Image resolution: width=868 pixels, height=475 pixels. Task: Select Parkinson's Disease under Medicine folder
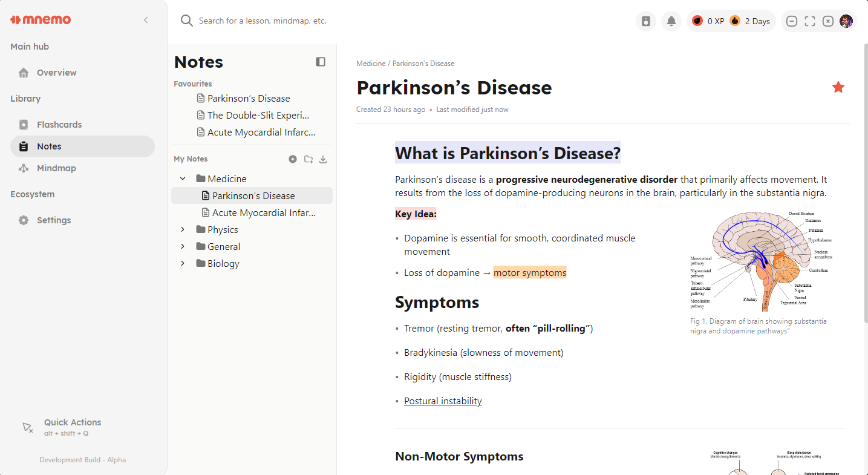(x=252, y=195)
